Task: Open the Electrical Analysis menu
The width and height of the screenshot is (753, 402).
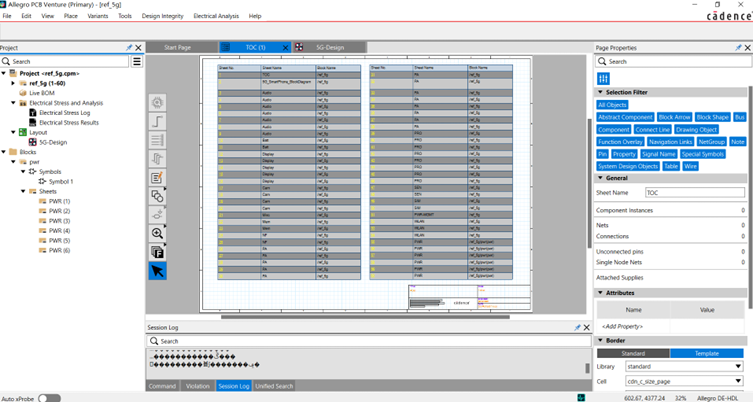Action: tap(216, 16)
